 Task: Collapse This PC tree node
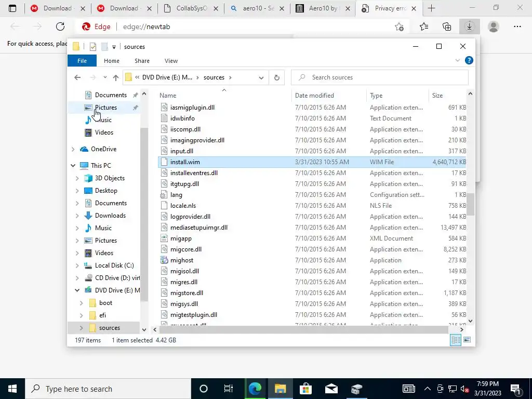point(73,166)
